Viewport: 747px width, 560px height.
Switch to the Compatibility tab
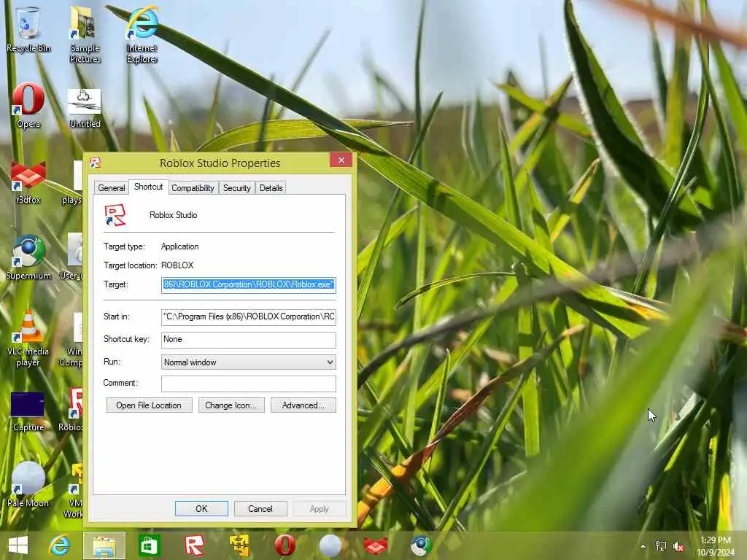click(193, 187)
